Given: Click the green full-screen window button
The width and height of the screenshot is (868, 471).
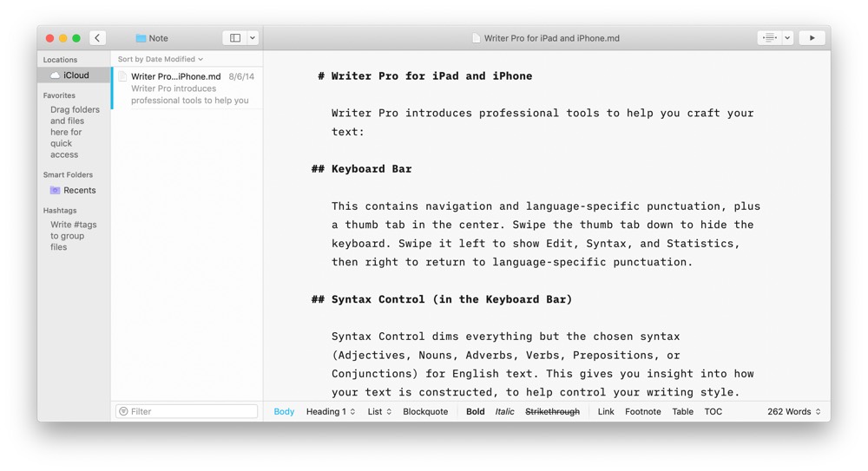Looking at the screenshot, I should (x=76, y=38).
